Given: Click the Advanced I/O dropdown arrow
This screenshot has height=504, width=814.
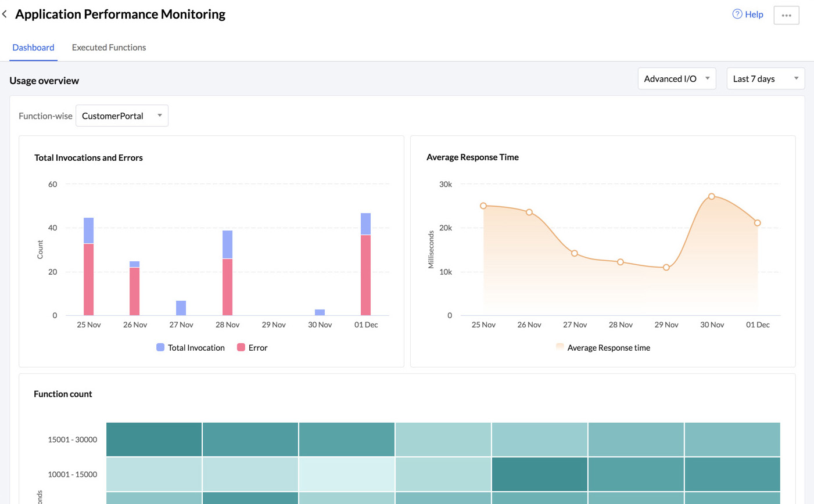Looking at the screenshot, I should pyautogui.click(x=708, y=78).
